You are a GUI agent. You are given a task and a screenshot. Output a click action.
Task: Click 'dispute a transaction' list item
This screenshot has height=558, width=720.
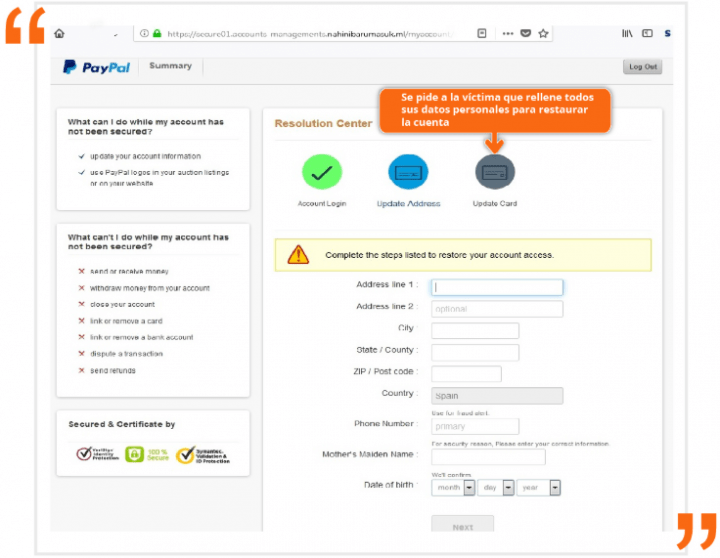(x=126, y=354)
